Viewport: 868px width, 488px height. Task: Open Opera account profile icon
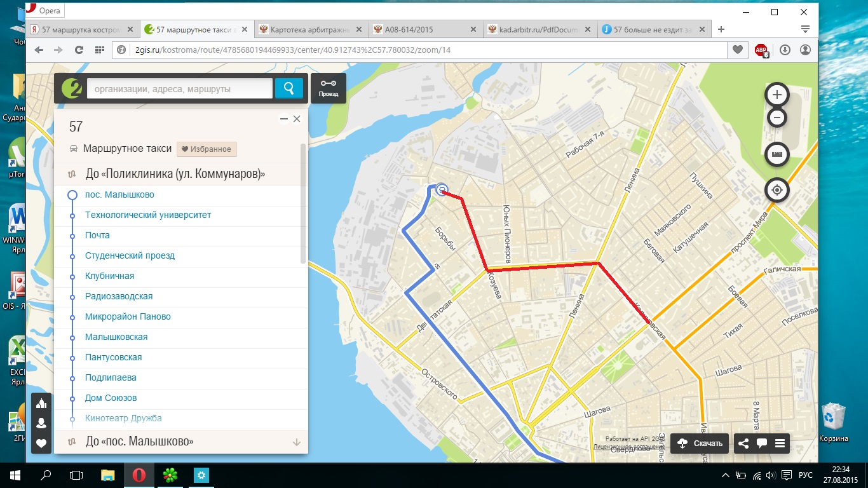click(x=805, y=50)
